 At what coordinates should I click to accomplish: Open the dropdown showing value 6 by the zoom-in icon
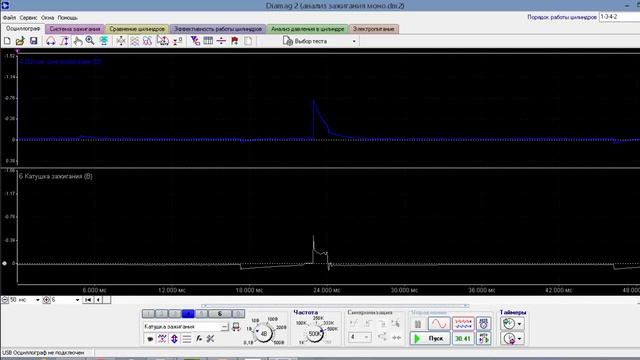(77, 300)
